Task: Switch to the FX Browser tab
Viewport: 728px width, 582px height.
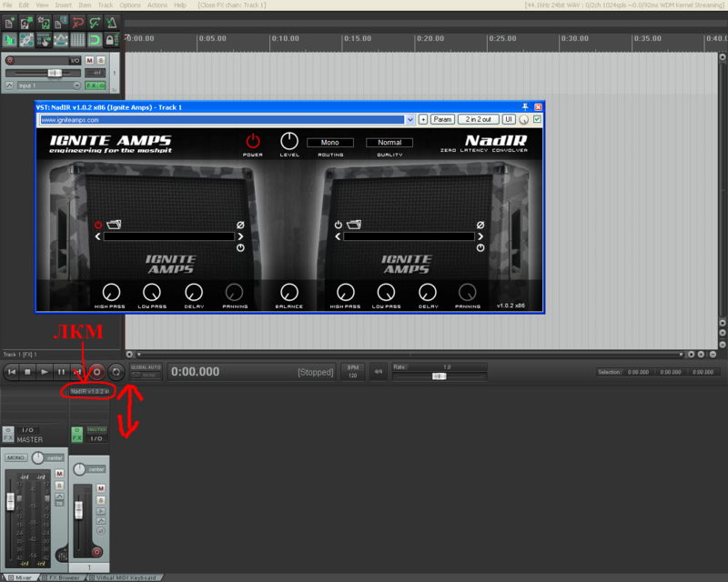Action: (x=64, y=577)
